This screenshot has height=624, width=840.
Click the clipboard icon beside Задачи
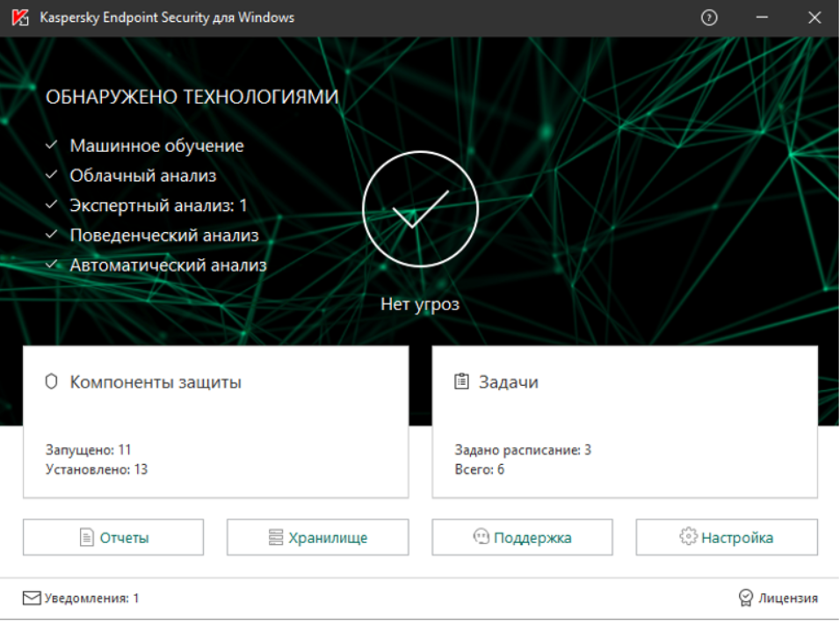[461, 381]
